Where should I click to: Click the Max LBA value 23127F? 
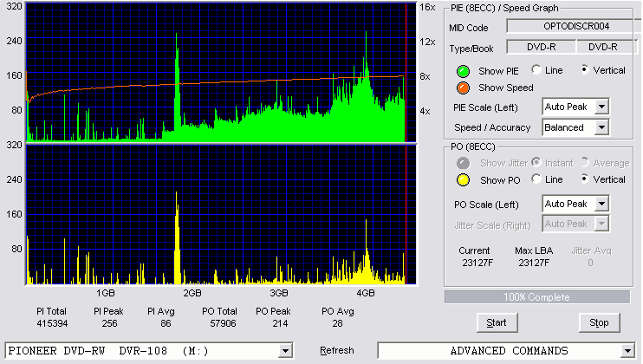[534, 263]
